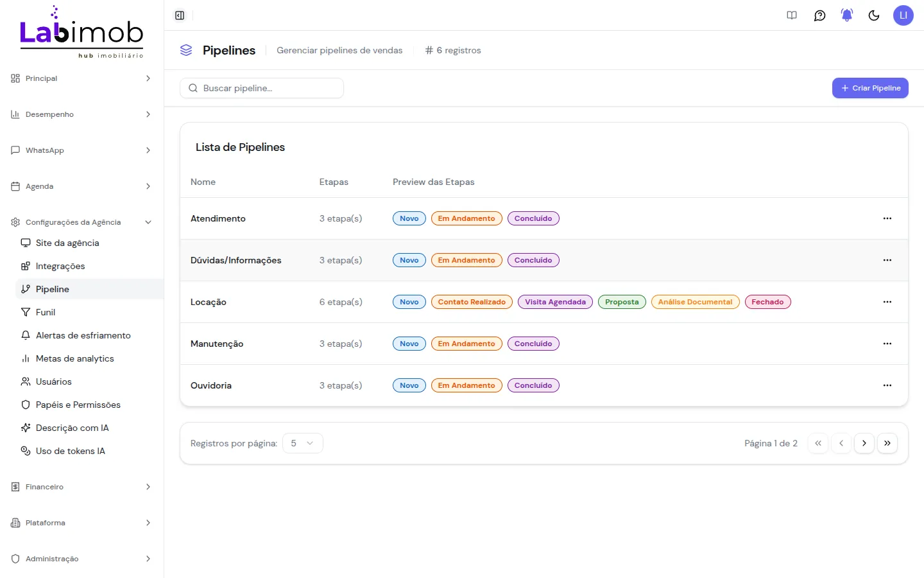Click the Pipelines layers icon in the header
The width and height of the screenshot is (924, 578).
(x=186, y=50)
